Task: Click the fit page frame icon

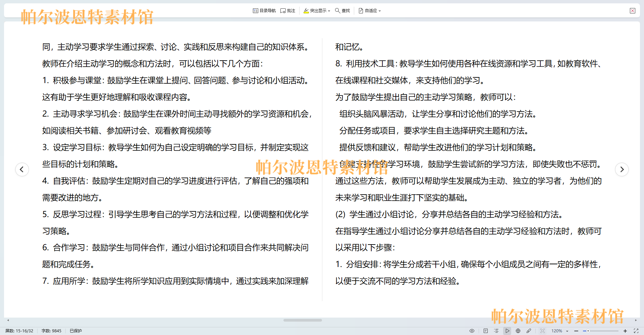Action: click(542, 331)
